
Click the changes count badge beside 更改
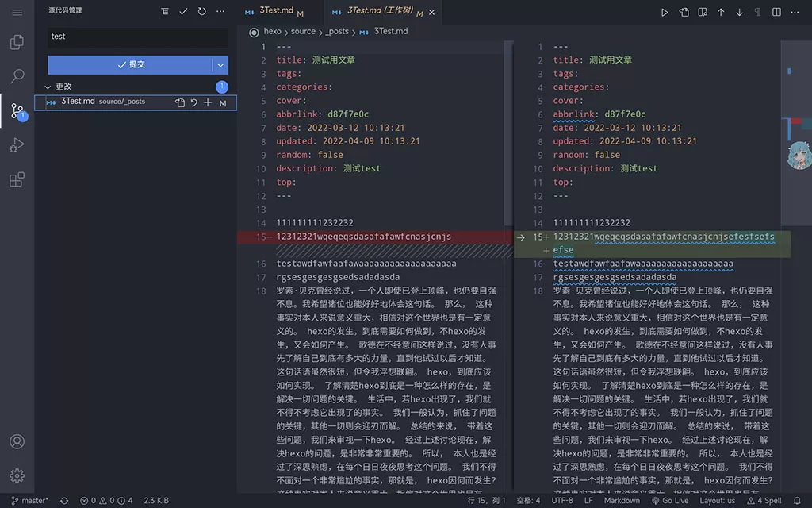point(222,87)
